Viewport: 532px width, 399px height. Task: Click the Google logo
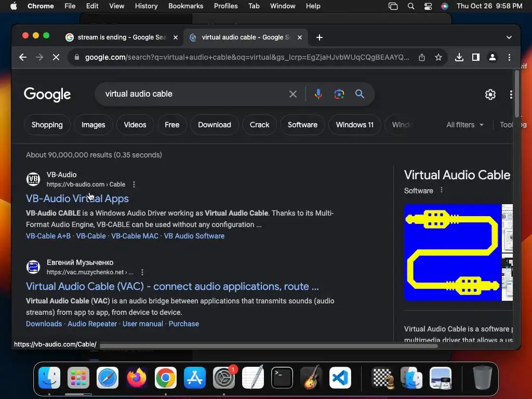tap(47, 95)
